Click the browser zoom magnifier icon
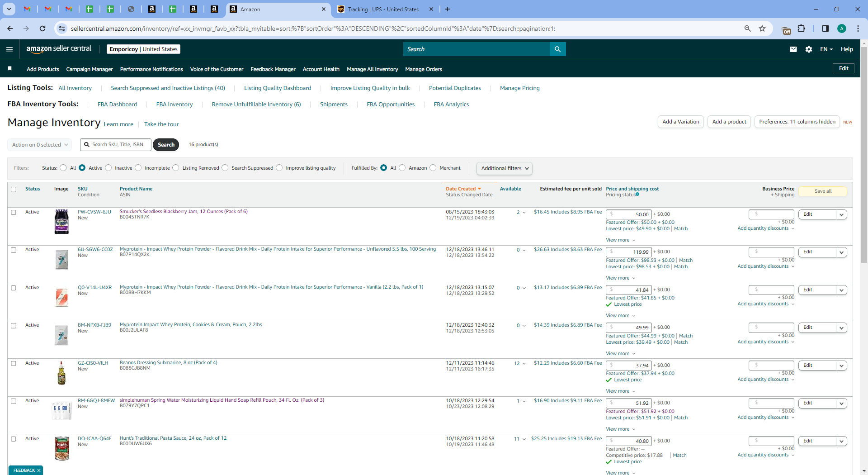868x475 pixels. pos(748,28)
